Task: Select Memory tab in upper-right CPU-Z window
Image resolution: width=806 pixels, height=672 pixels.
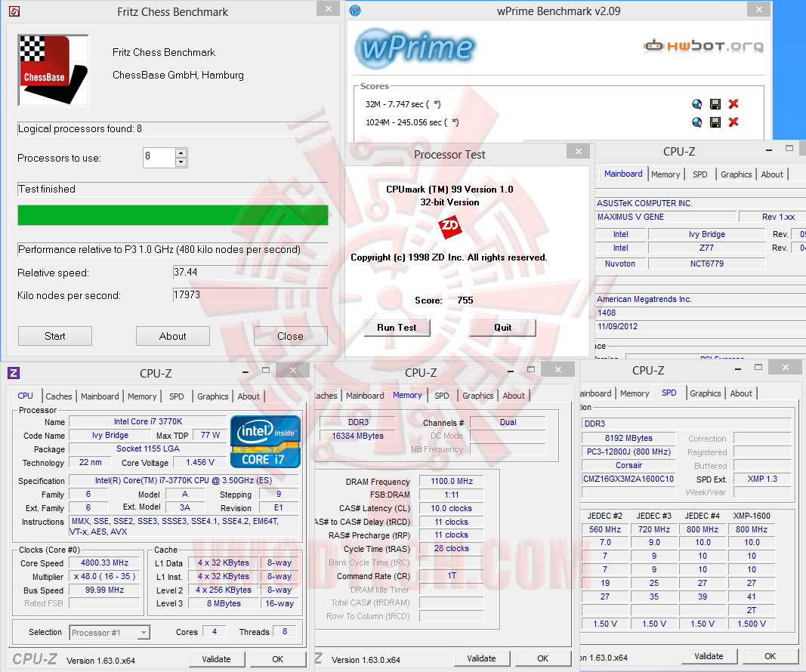Action: tap(665, 174)
